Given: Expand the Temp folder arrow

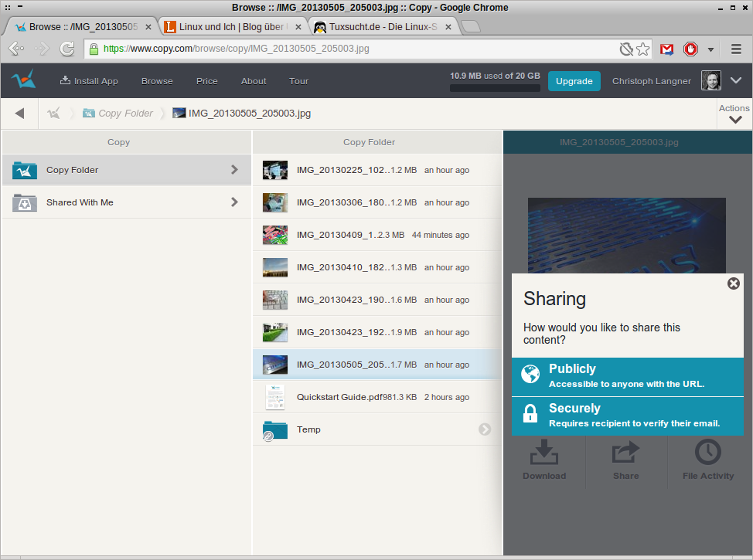Looking at the screenshot, I should [x=485, y=429].
